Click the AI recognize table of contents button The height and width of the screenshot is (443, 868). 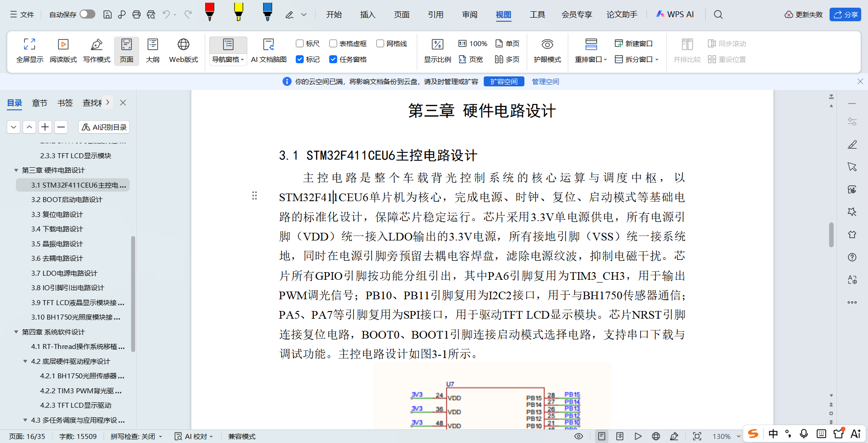click(104, 127)
